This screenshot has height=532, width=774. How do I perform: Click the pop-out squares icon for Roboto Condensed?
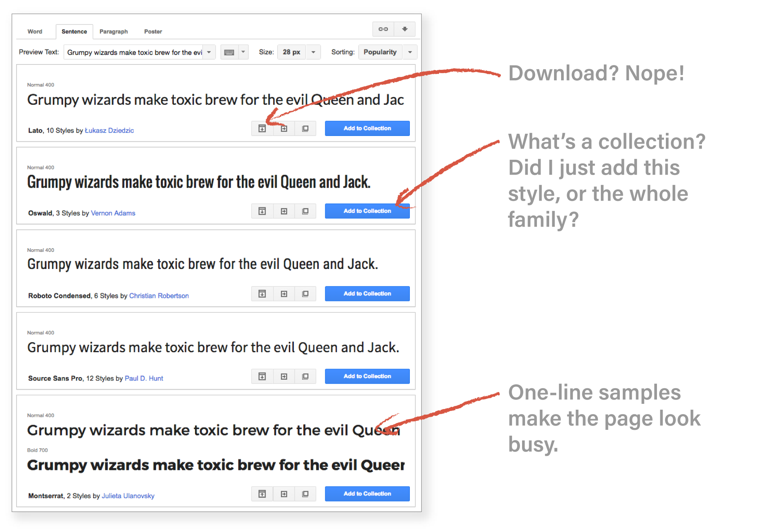(305, 294)
